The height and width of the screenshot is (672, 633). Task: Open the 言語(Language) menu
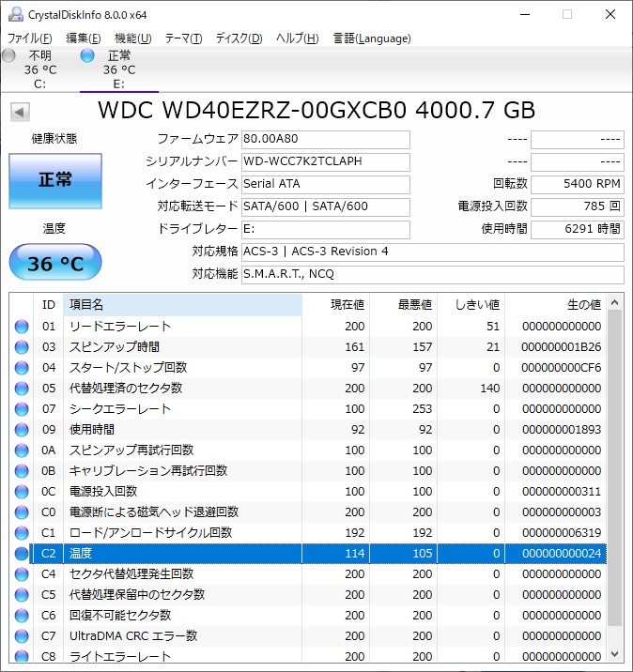tap(372, 38)
